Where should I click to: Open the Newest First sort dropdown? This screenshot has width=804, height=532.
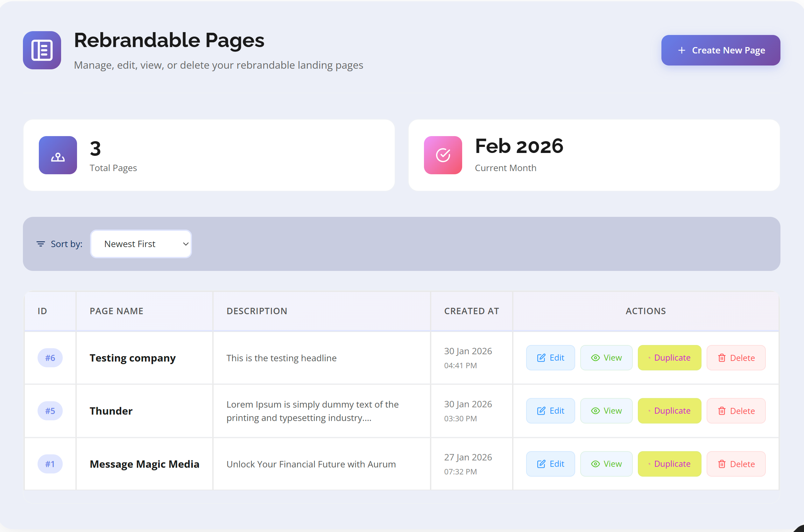[141, 244]
